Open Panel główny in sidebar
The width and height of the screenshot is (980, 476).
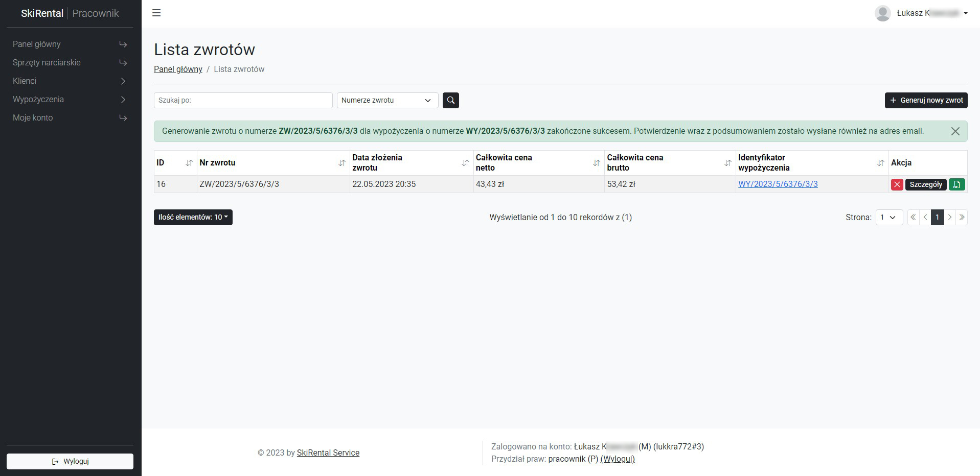click(70, 44)
